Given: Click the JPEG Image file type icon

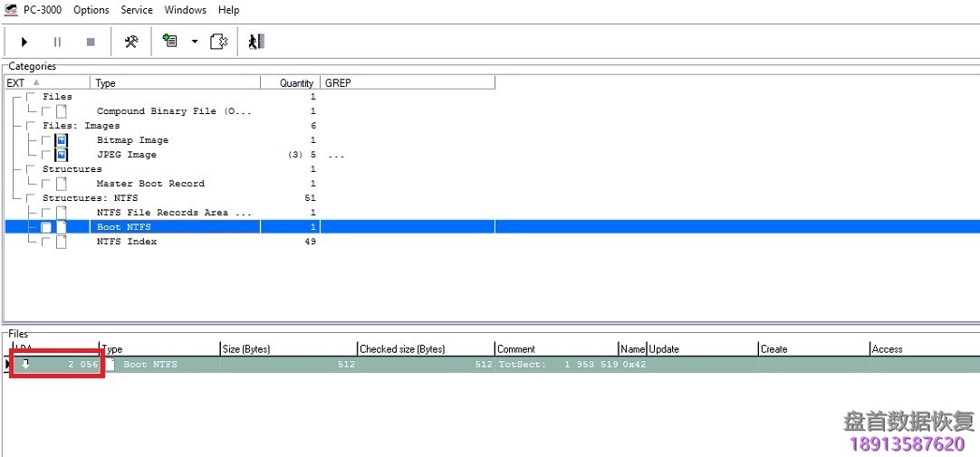Looking at the screenshot, I should (62, 155).
